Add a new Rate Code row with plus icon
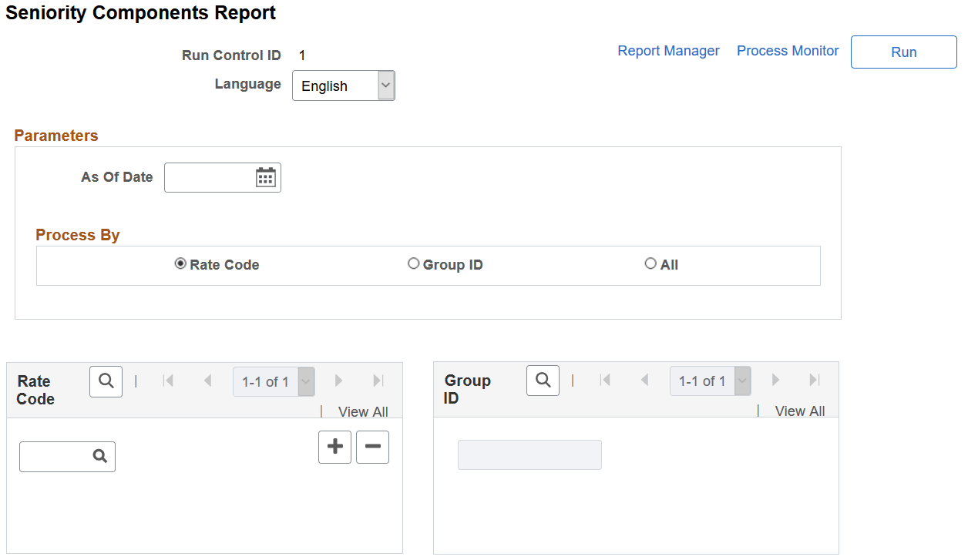The width and height of the screenshot is (968, 560). (334, 447)
